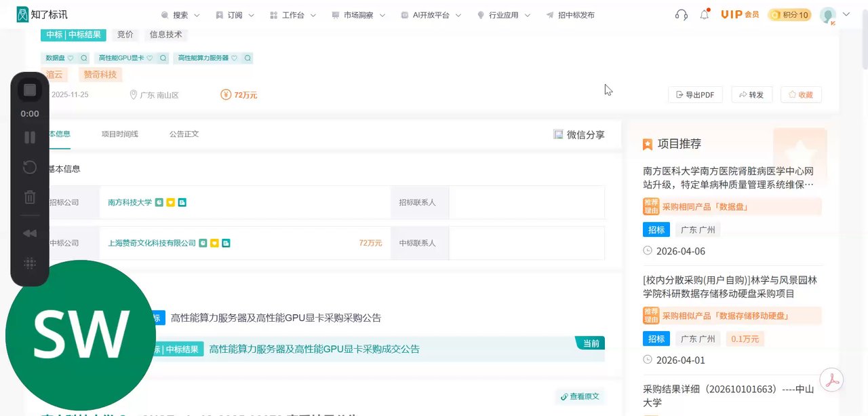868x416 pixels.
Task: Favorite the 数据盘 keyword with the heart icon
Action: click(72, 58)
